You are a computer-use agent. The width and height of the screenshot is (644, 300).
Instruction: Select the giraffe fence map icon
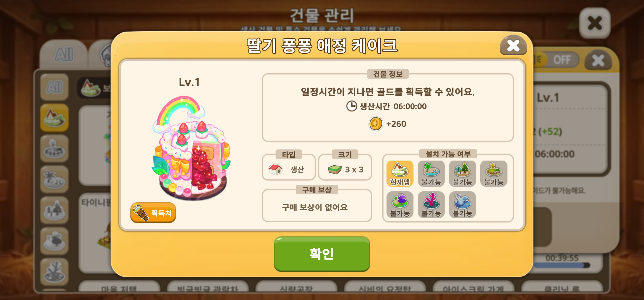tap(494, 174)
